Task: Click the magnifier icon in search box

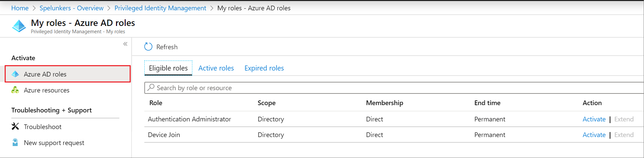Action: tap(151, 87)
